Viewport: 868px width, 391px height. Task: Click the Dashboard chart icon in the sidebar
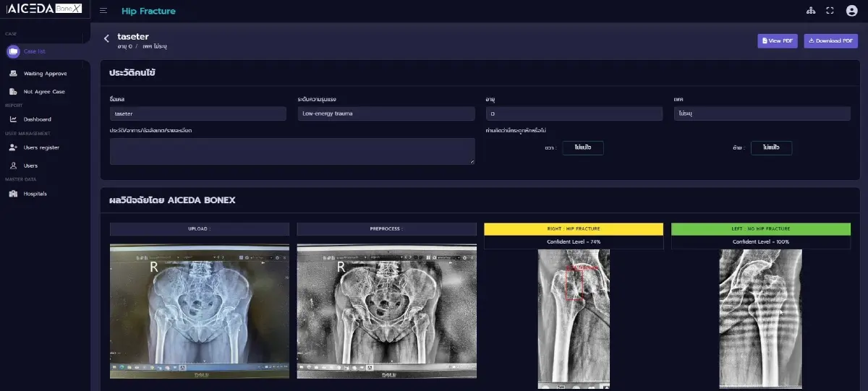click(13, 119)
